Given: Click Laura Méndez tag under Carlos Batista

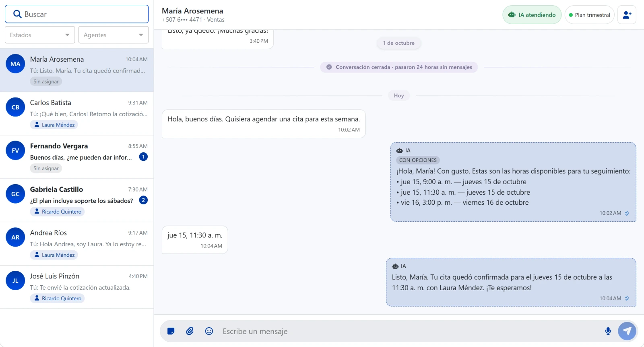Looking at the screenshot, I should pyautogui.click(x=54, y=125).
